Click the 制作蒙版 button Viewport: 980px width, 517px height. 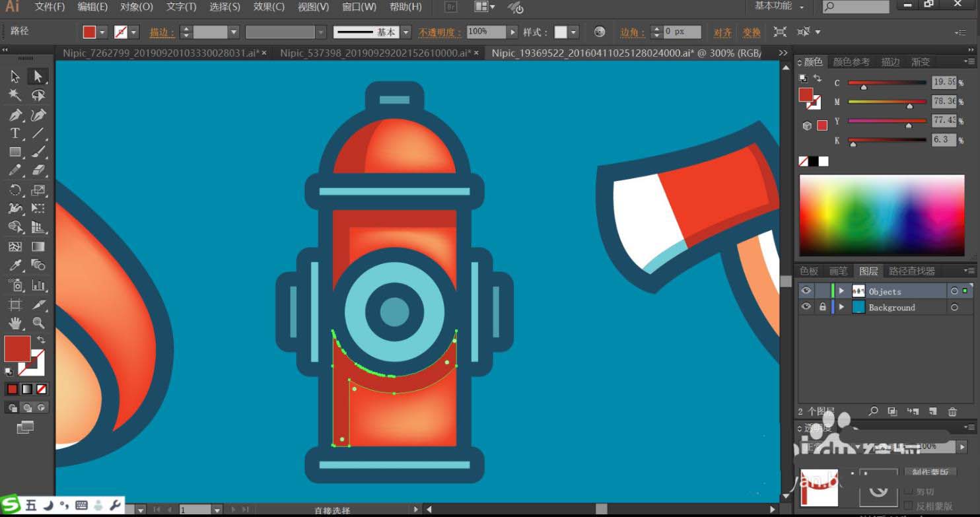pos(930,471)
